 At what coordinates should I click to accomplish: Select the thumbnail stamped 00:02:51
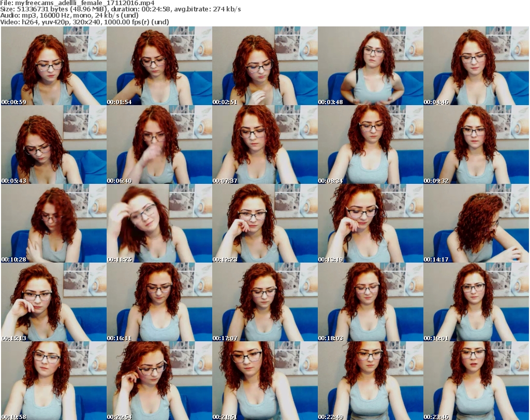pos(265,66)
